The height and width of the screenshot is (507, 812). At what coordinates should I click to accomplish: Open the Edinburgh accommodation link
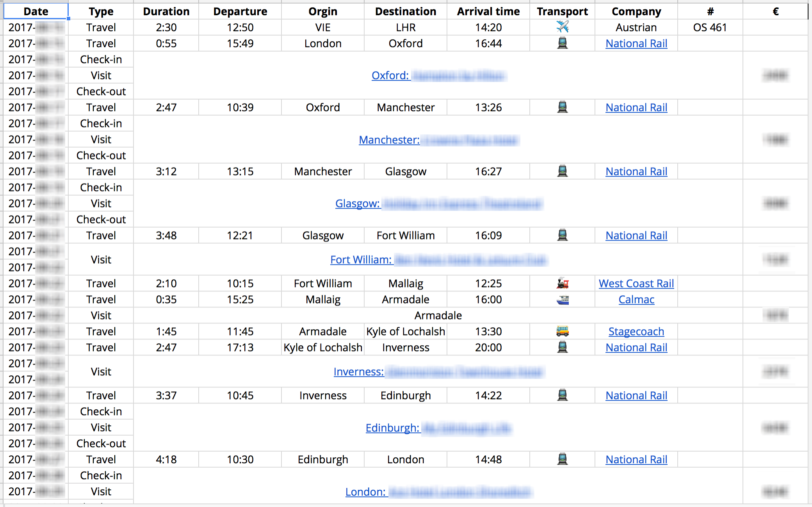(438, 428)
